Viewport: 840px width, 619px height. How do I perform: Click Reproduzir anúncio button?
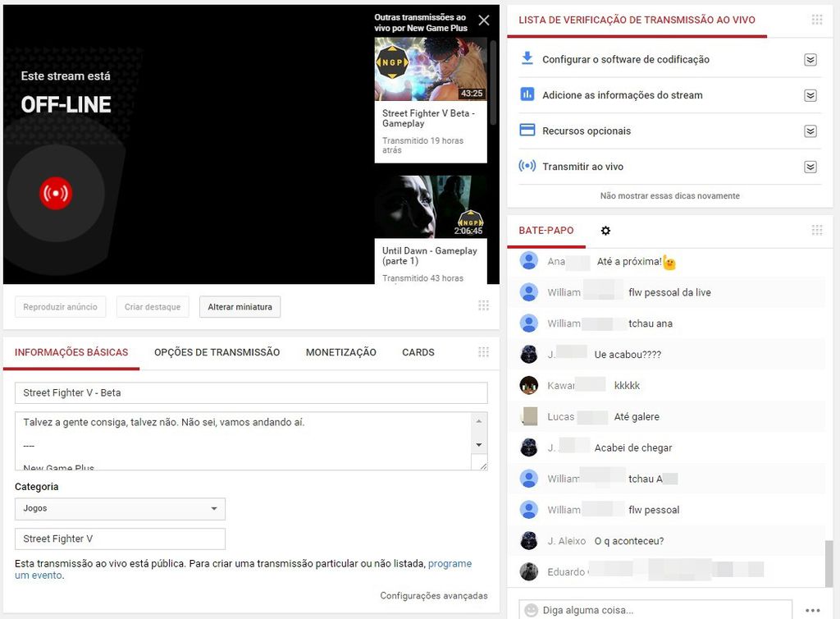tap(60, 307)
